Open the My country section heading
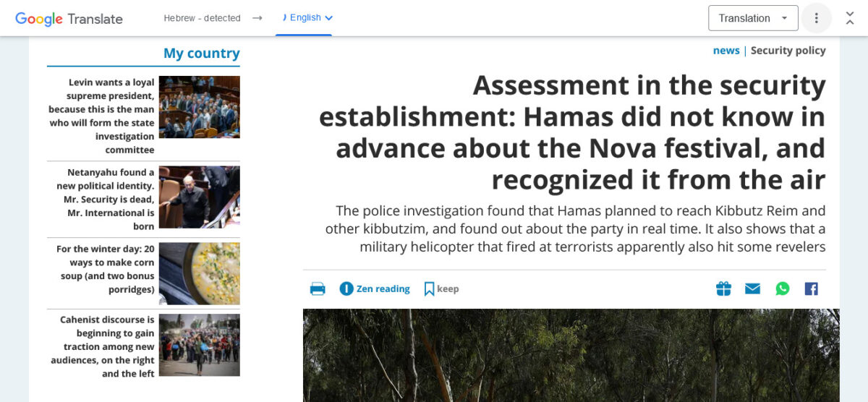 coord(201,54)
